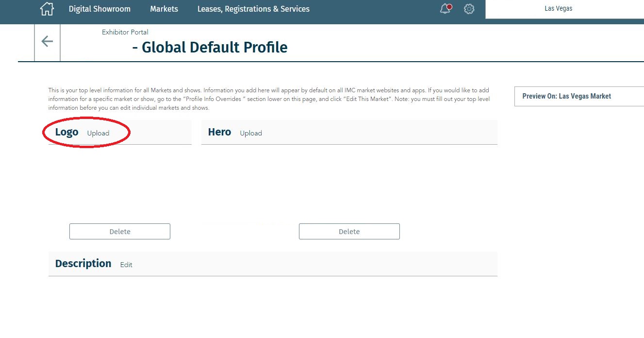The image size is (644, 338).
Task: Click the Hero section heading
Action: tap(219, 132)
